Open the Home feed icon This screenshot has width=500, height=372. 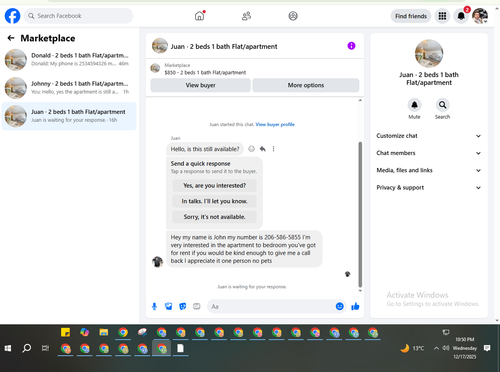coord(199,16)
